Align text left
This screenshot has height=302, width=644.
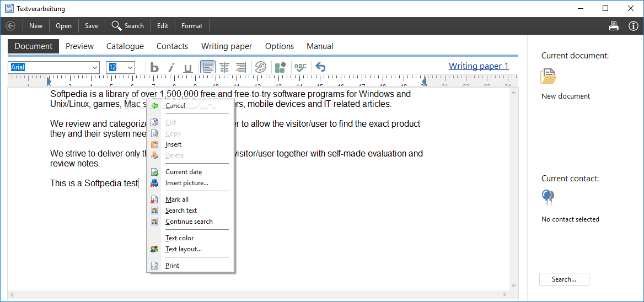click(x=208, y=67)
